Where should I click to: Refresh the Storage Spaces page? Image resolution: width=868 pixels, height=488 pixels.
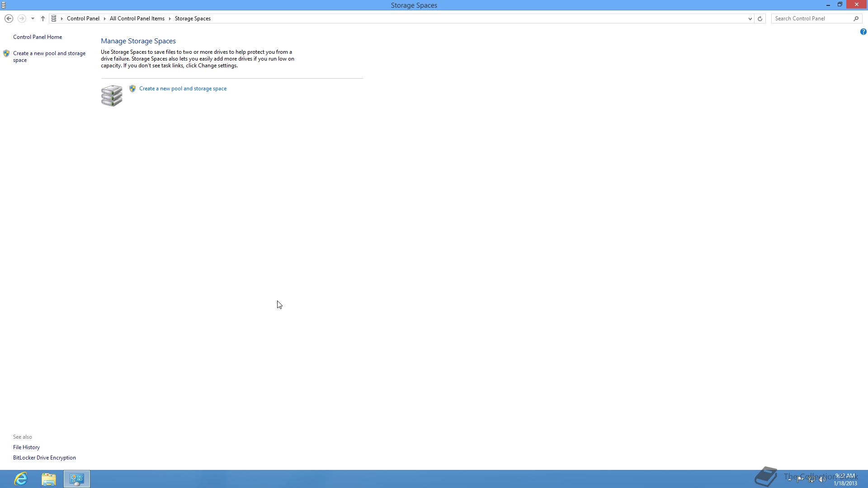tap(760, 19)
